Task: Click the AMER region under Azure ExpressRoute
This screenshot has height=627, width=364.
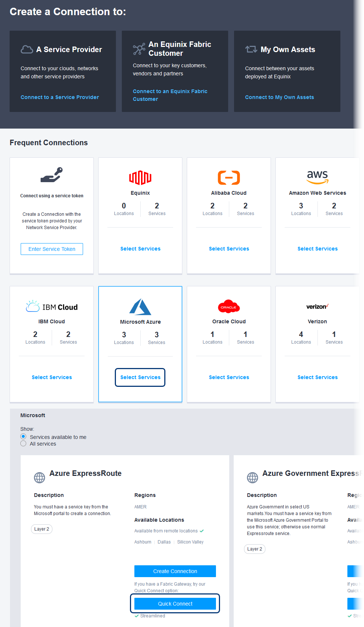Action: tap(140, 507)
